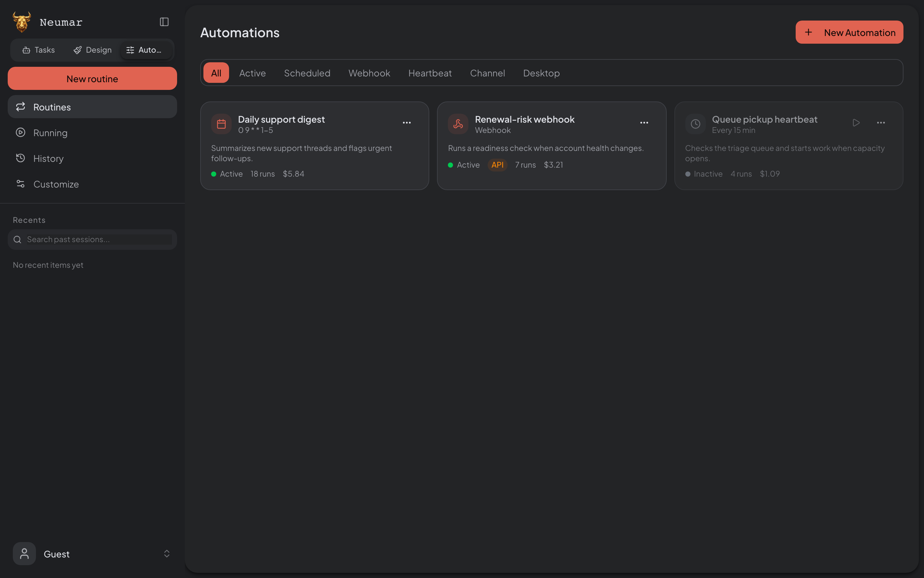Click the New Automation button
This screenshot has width=924, height=578.
(849, 32)
